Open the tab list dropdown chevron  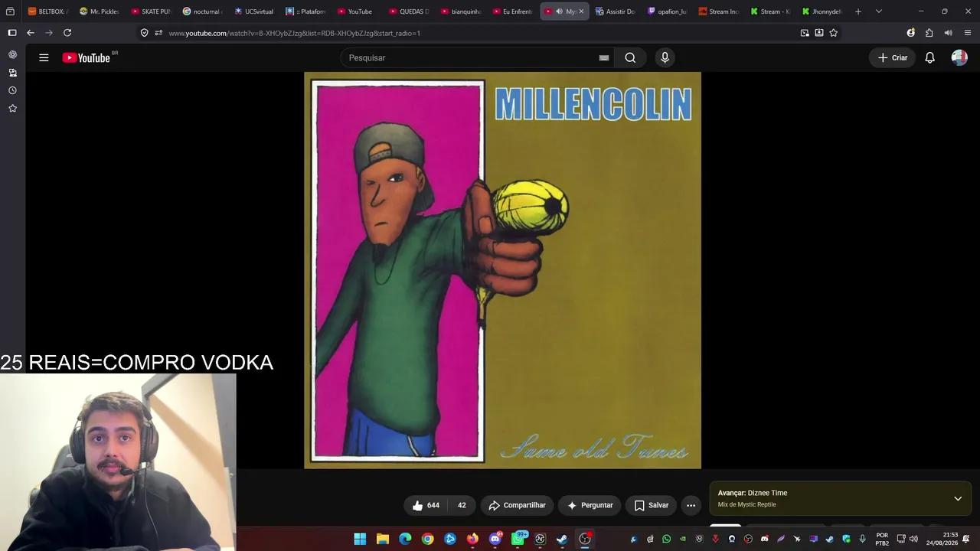pyautogui.click(x=878, y=11)
